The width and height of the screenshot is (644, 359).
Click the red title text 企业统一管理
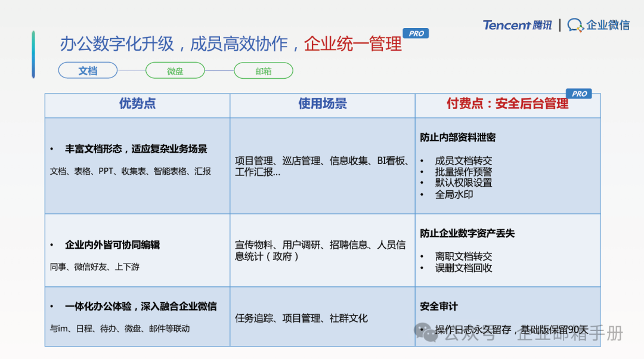tap(352, 44)
